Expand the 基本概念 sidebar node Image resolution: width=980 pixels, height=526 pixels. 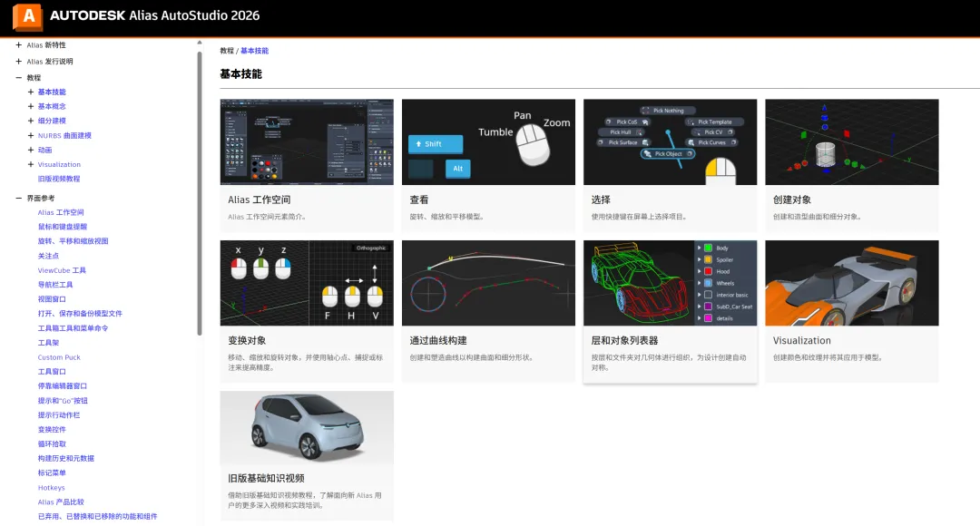tap(31, 106)
